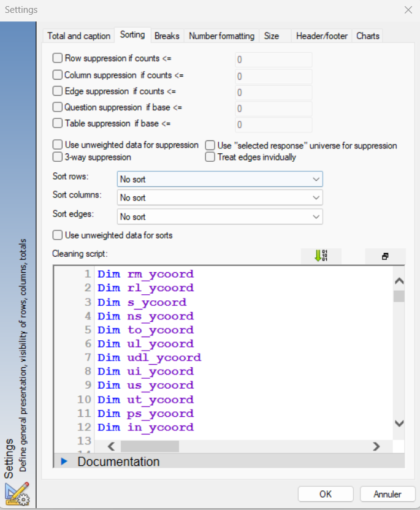The image size is (420, 510).
Task: Click the script editor scroll down arrow
Action: click(399, 423)
